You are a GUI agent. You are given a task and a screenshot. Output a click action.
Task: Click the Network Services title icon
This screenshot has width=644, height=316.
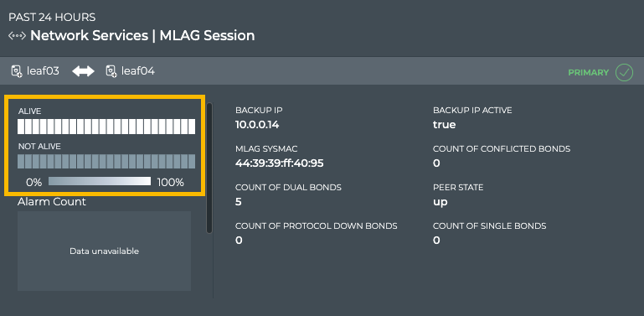click(18, 36)
